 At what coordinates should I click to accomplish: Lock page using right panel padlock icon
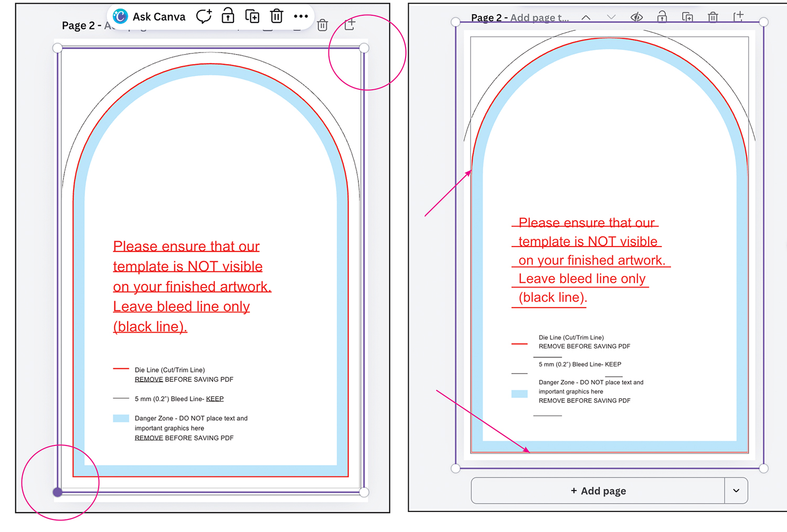pyautogui.click(x=662, y=17)
